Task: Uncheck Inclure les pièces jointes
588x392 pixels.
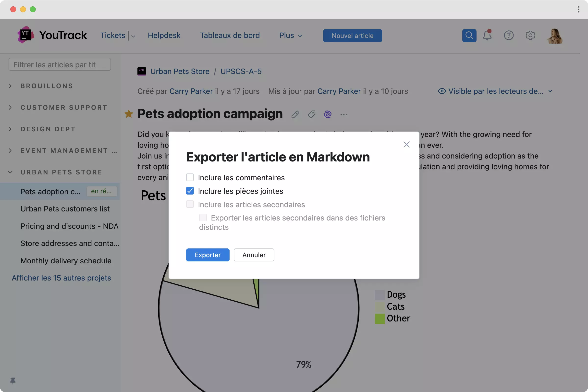Action: (x=190, y=191)
